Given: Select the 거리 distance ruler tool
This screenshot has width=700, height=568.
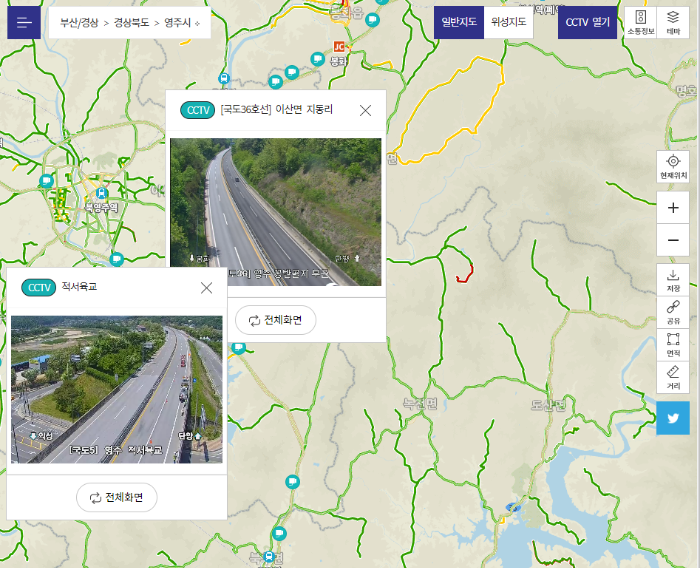Looking at the screenshot, I should pyautogui.click(x=673, y=377).
